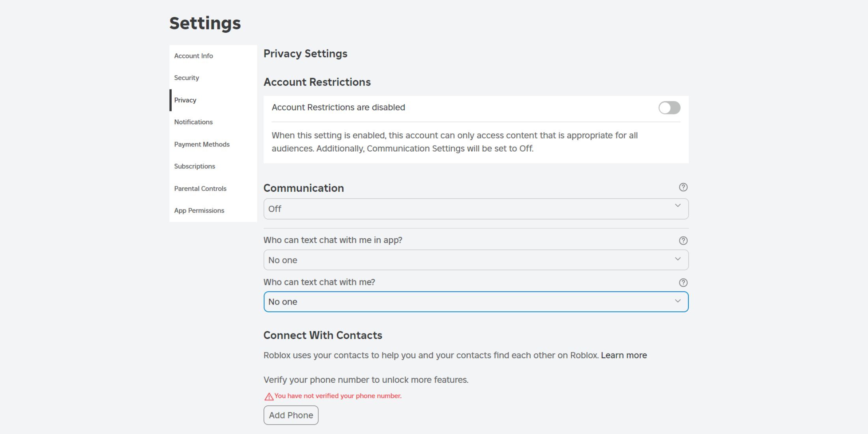The height and width of the screenshot is (434, 868).
Task: Click the Account Info sidebar icon
Action: coord(193,56)
